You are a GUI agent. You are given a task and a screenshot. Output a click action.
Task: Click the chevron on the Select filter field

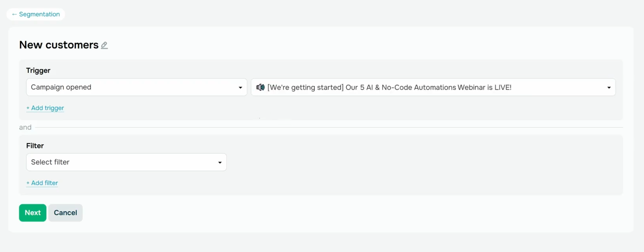tap(220, 162)
